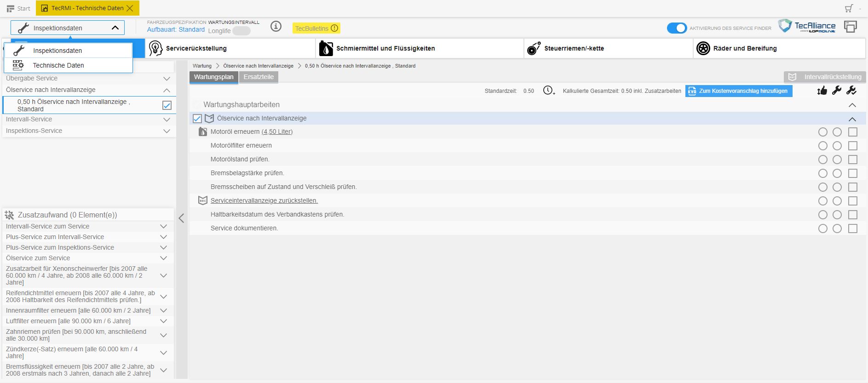Select first radio button for Motoröl erneuern
Image resolution: width=868 pixels, height=383 pixels.
pos(823,132)
